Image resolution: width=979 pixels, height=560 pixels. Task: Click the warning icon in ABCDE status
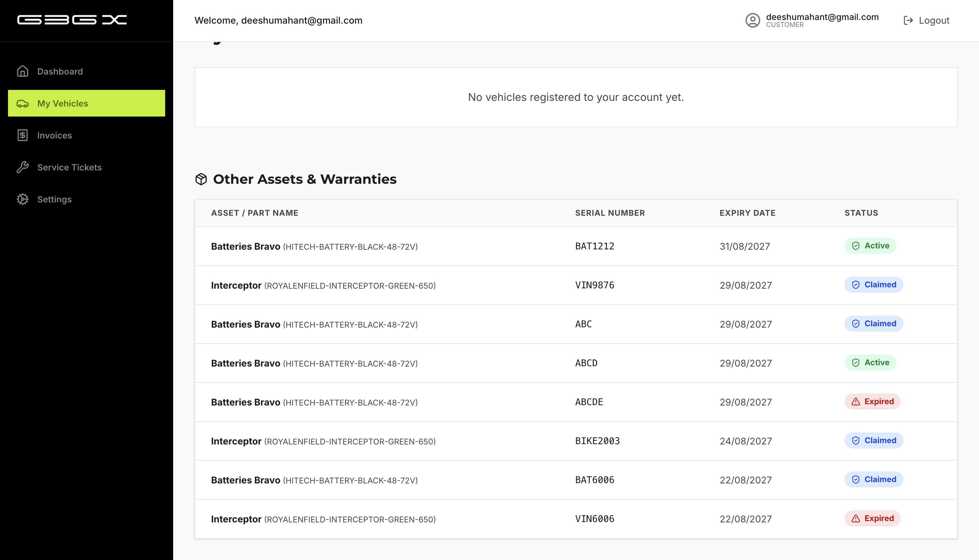click(856, 402)
